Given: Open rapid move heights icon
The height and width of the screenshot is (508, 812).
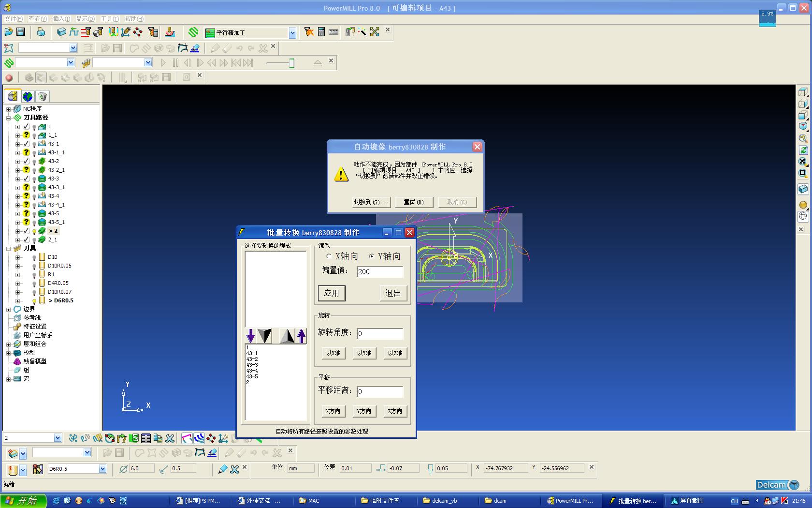Looking at the screenshot, I should click(86, 32).
